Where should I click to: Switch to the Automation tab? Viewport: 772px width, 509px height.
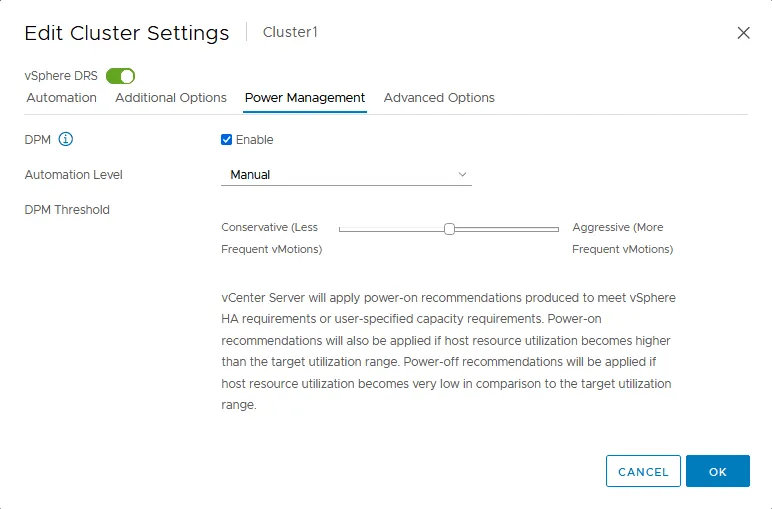pyautogui.click(x=61, y=98)
